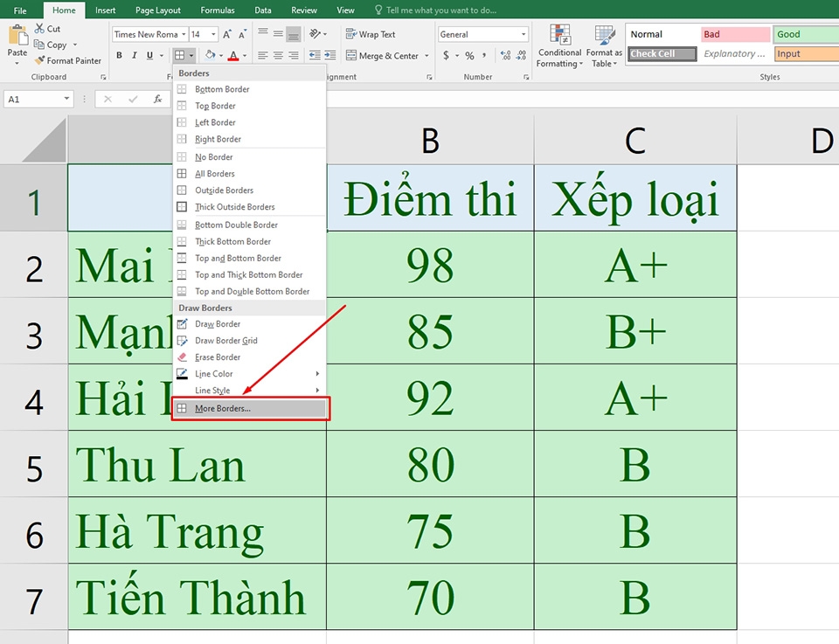Click the red Font Color button

pos(233,55)
